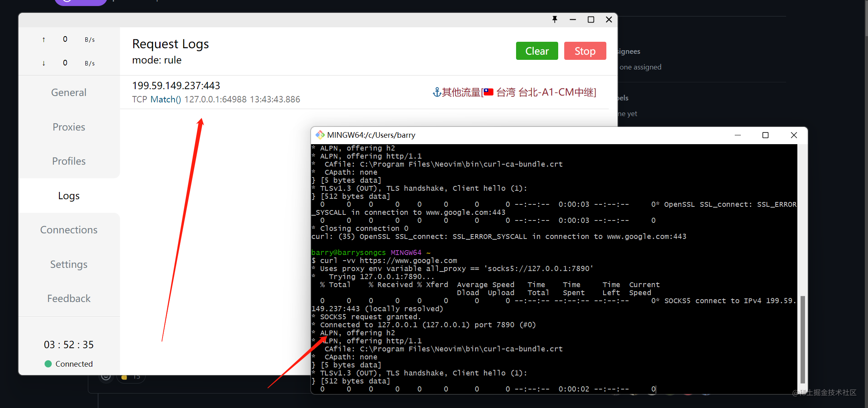Open the Connections section

click(x=69, y=230)
